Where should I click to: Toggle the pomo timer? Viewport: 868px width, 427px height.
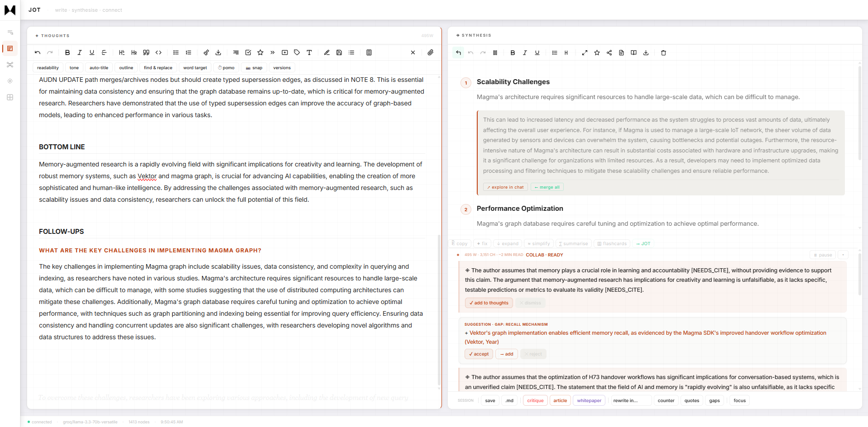pyautogui.click(x=226, y=68)
